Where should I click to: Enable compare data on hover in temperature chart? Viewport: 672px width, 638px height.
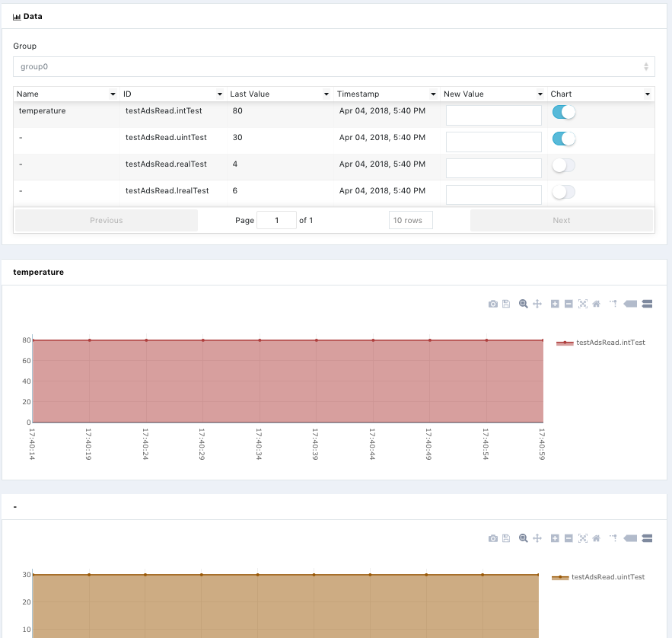pos(648,304)
